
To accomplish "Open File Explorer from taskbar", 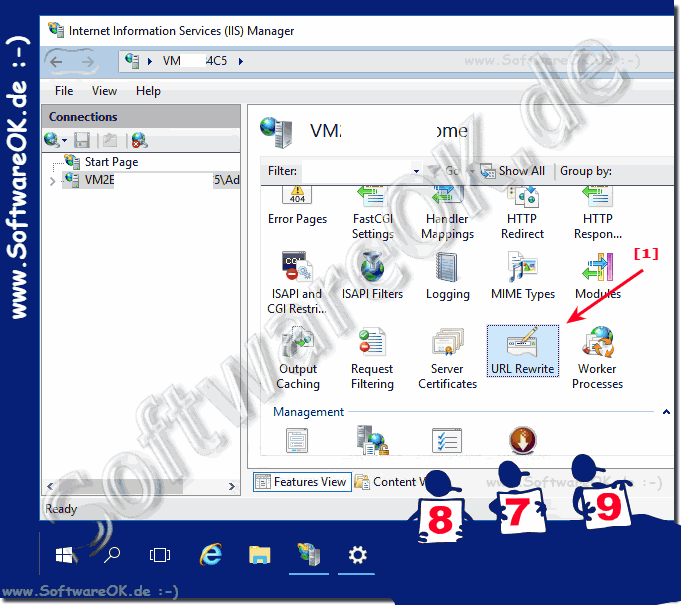I will point(260,555).
